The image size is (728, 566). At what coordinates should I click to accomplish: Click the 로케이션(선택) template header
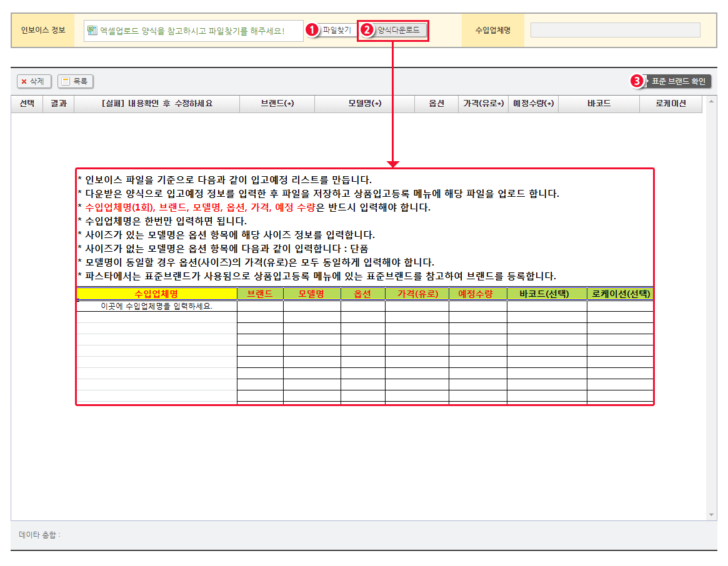[621, 294]
